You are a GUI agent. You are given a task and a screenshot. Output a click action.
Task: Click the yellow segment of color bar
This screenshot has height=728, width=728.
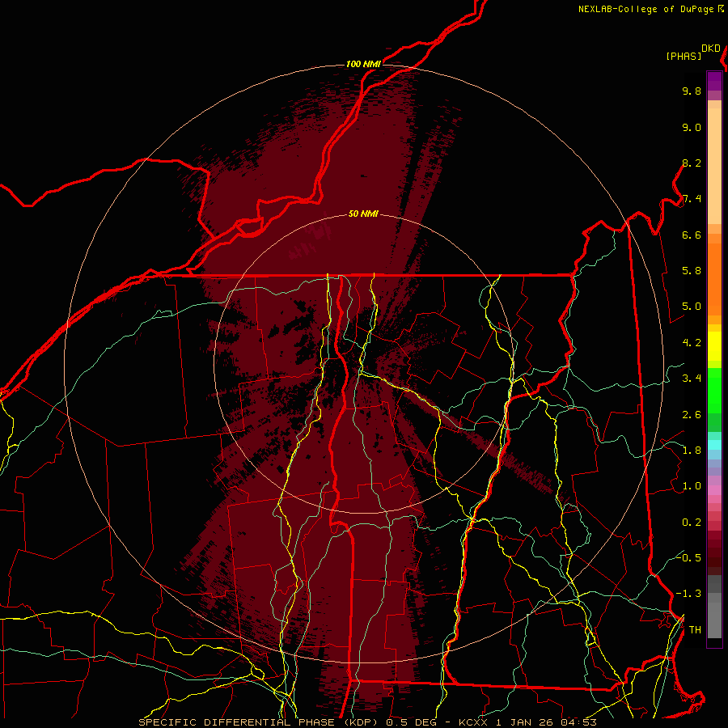click(714, 346)
